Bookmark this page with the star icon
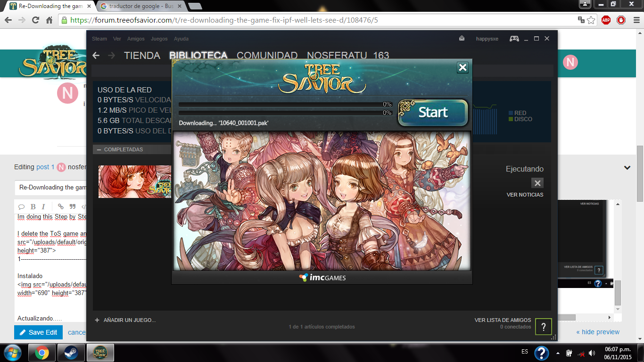 [591, 20]
